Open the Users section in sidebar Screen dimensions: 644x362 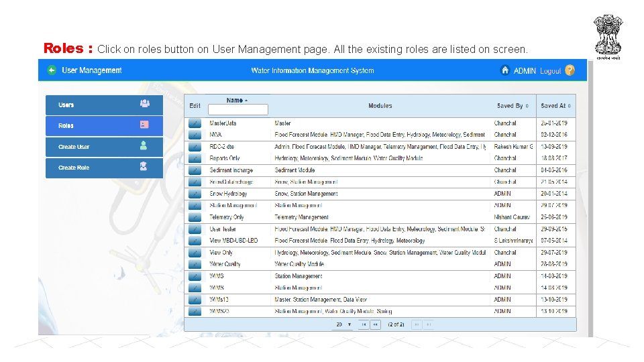coord(105,105)
